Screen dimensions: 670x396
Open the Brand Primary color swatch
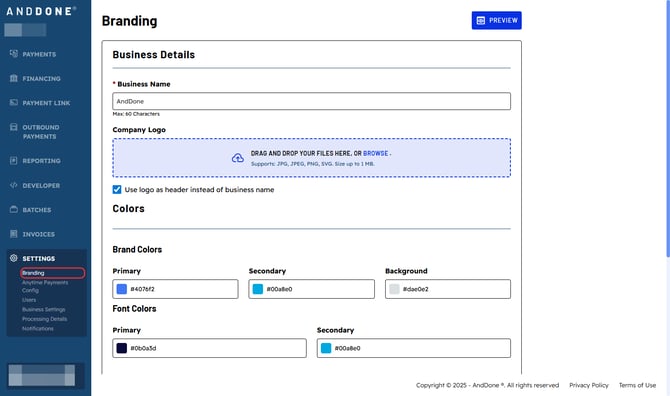pos(122,289)
